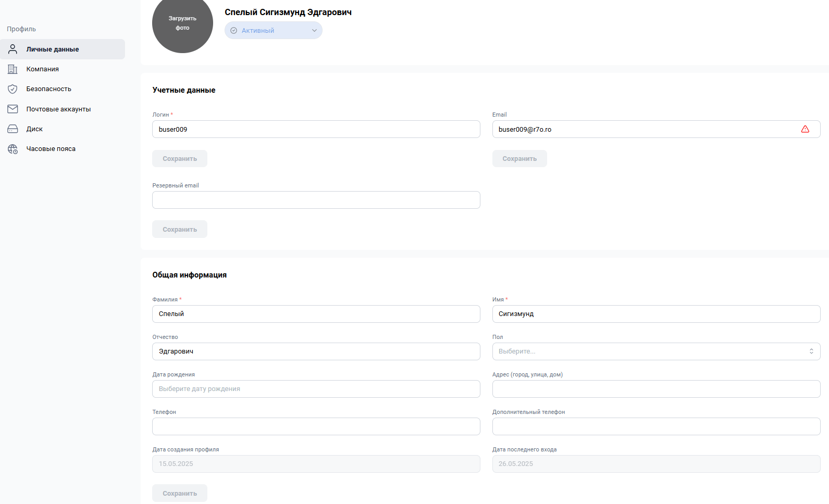Focus the Отчество field containing Эдгарович
The height and width of the screenshot is (504, 829).
click(316, 351)
